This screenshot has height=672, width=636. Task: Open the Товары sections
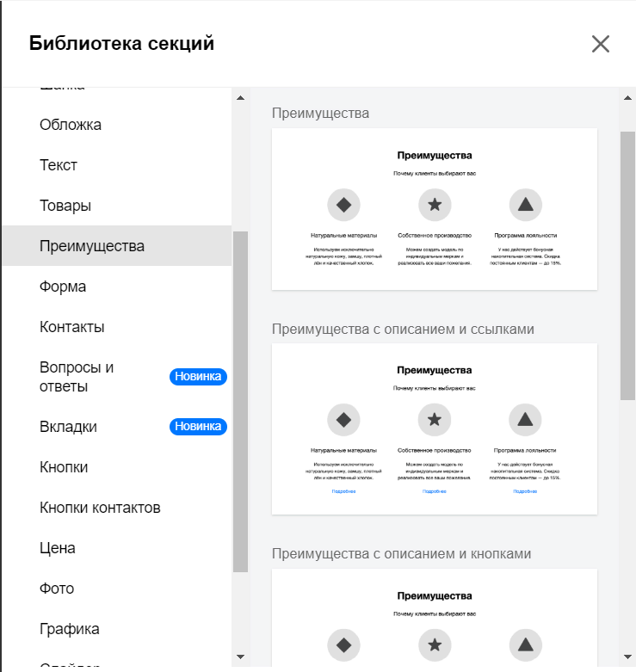pos(117,206)
